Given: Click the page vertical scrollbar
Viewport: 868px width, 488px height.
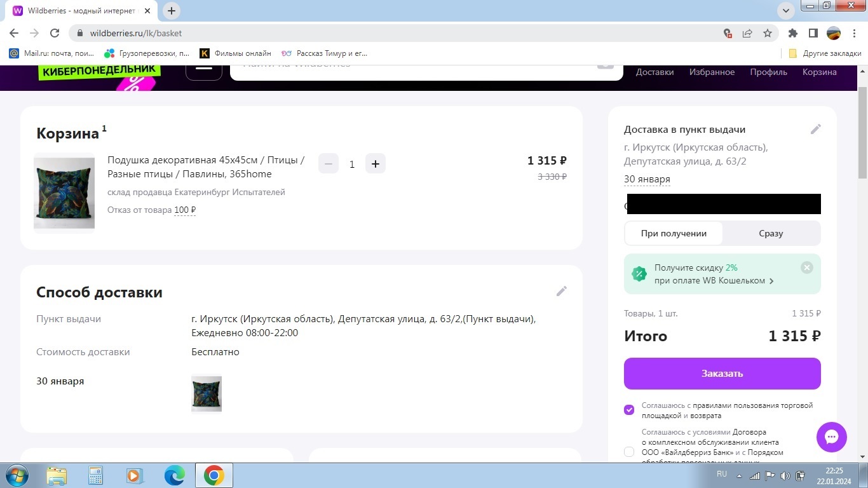Looking at the screenshot, I should [862, 133].
